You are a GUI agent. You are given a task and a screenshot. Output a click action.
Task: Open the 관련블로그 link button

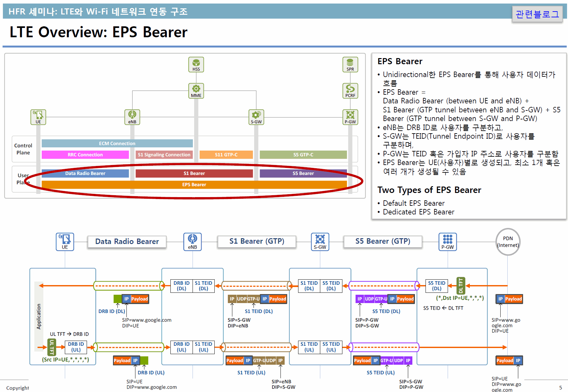tap(537, 14)
